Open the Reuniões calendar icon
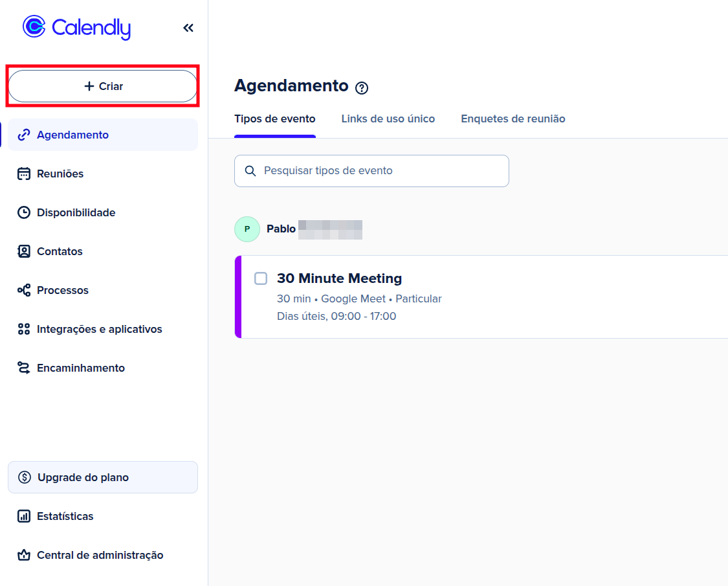The height and width of the screenshot is (586, 728). [24, 174]
